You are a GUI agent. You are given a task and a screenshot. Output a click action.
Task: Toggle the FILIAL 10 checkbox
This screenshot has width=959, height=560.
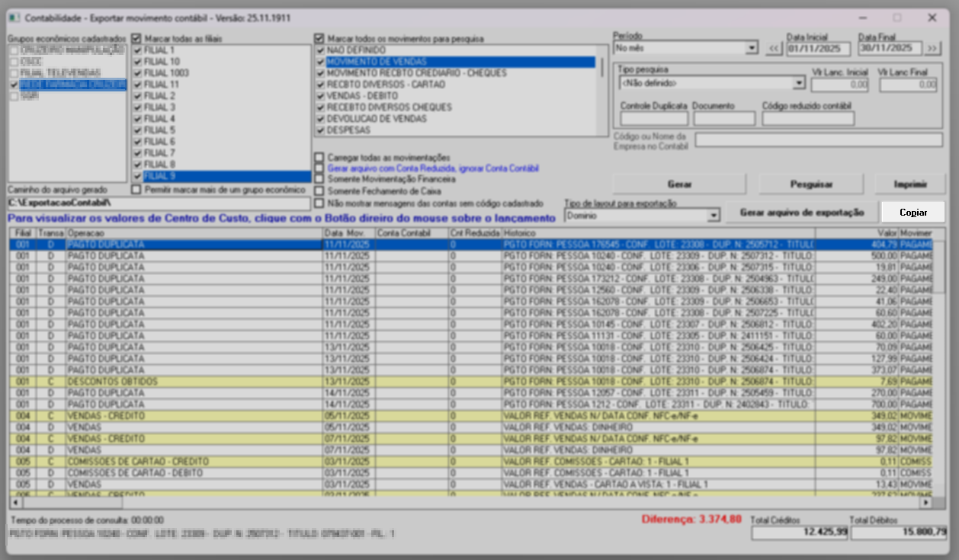pyautogui.click(x=138, y=62)
